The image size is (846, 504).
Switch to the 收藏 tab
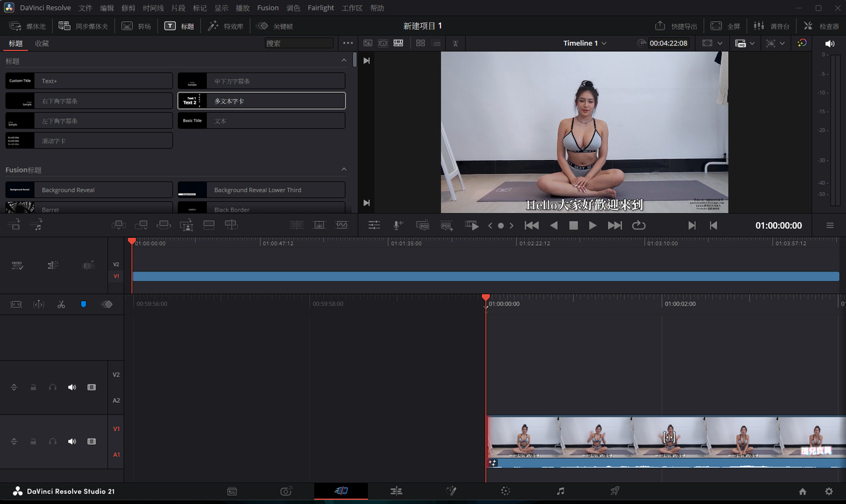pyautogui.click(x=42, y=44)
